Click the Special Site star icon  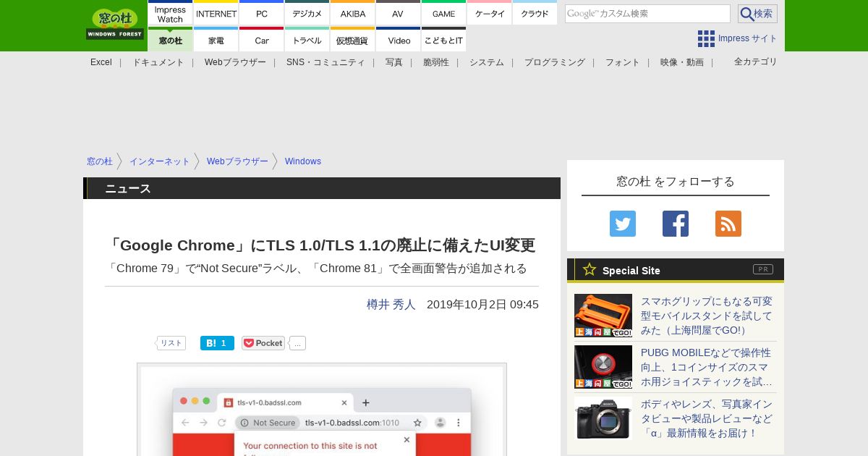pos(590,269)
